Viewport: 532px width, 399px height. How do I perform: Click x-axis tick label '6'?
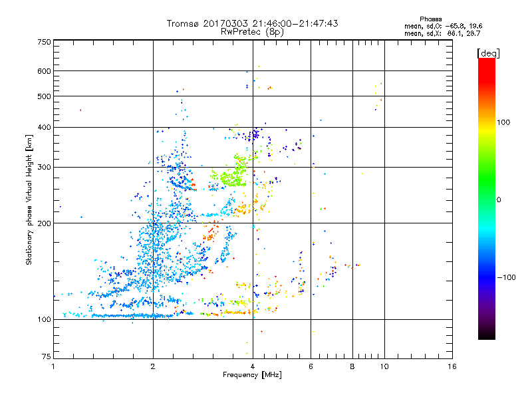(x=311, y=366)
